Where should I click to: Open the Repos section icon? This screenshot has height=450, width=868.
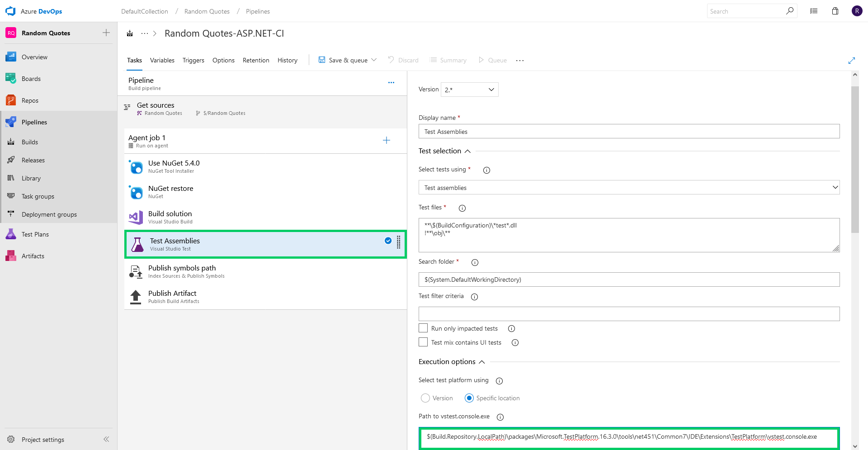[x=11, y=100]
